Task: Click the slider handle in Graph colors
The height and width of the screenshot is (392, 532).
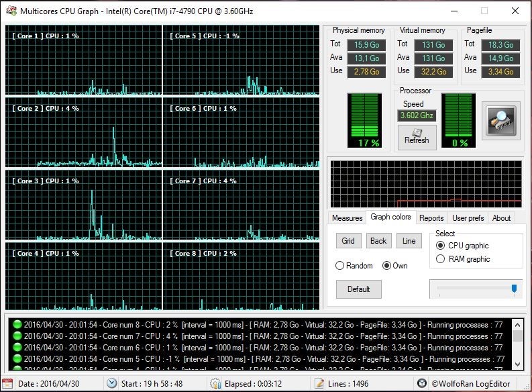Action: pos(515,289)
